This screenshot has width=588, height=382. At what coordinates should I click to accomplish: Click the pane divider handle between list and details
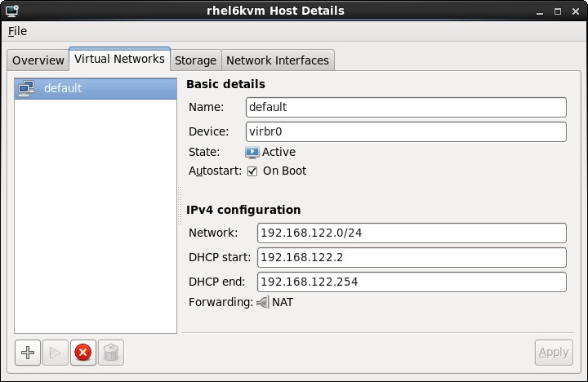(180, 204)
